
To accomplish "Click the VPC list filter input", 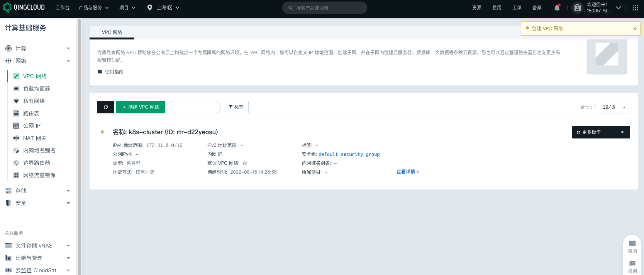I will pos(194,107).
